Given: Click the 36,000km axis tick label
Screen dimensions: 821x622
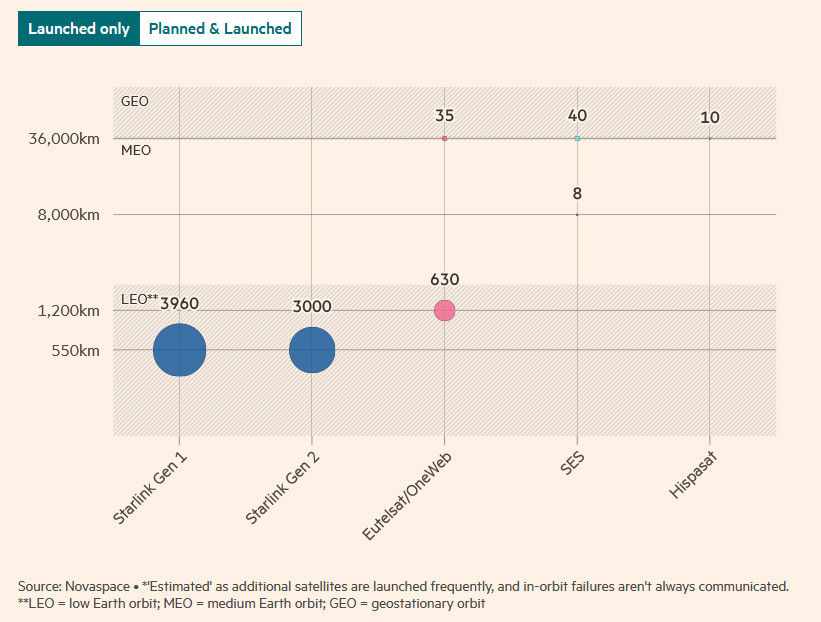Looking at the screenshot, I should [x=64, y=139].
